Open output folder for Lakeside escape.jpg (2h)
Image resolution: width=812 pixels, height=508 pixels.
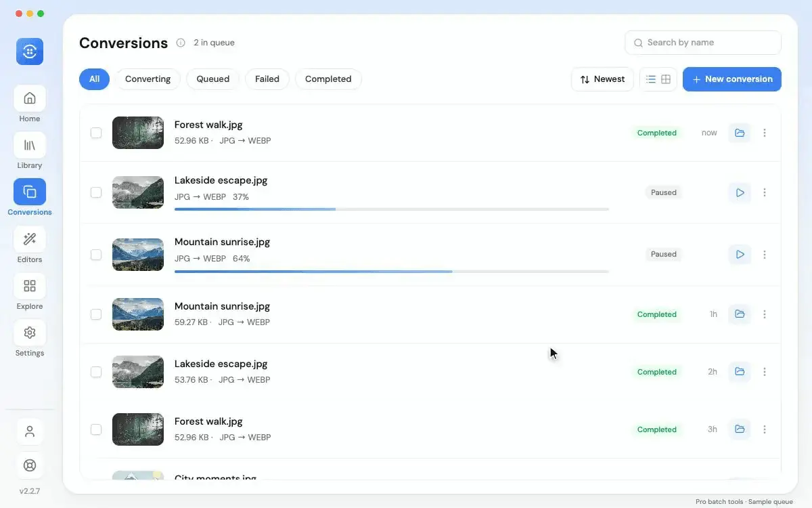[740, 372]
